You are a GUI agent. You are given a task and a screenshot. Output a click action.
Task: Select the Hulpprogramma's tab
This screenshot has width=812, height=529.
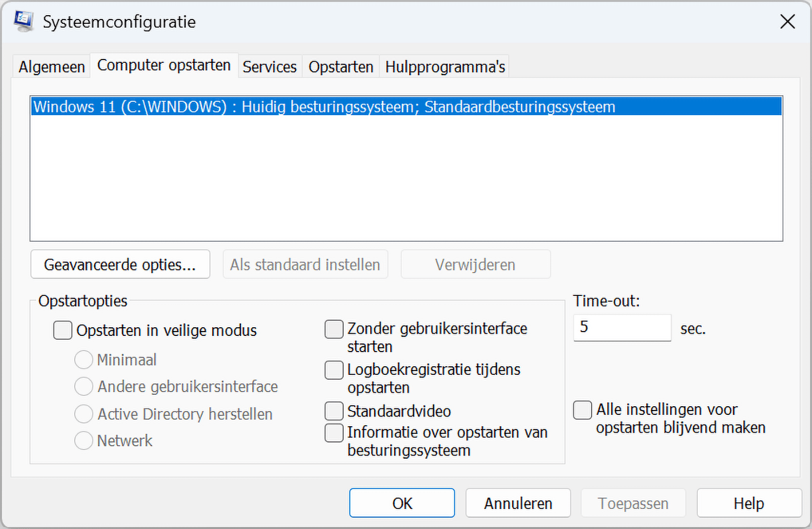click(x=445, y=67)
